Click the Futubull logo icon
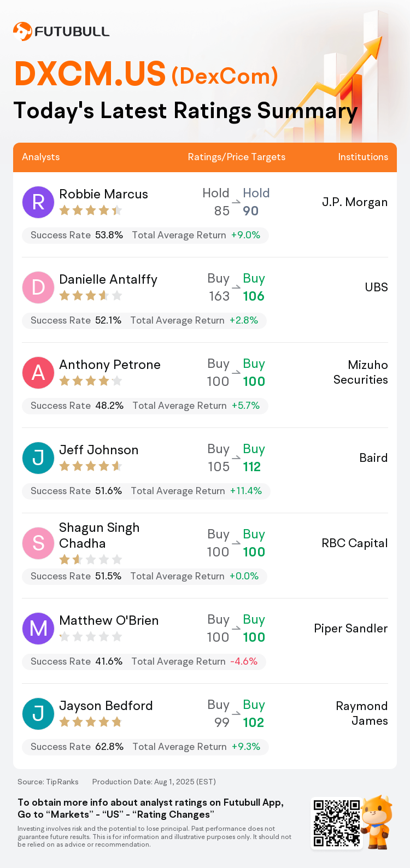Viewport: 410px width, 868px height. point(22,32)
